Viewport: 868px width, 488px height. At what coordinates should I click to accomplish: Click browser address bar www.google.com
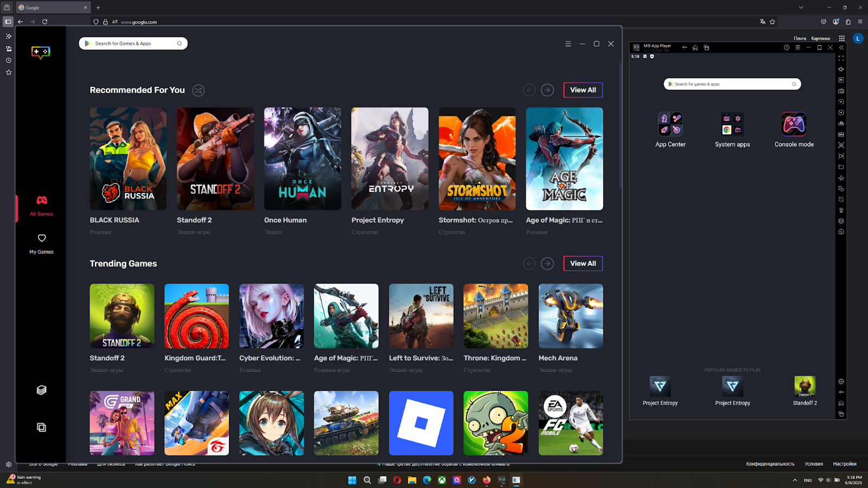[139, 22]
